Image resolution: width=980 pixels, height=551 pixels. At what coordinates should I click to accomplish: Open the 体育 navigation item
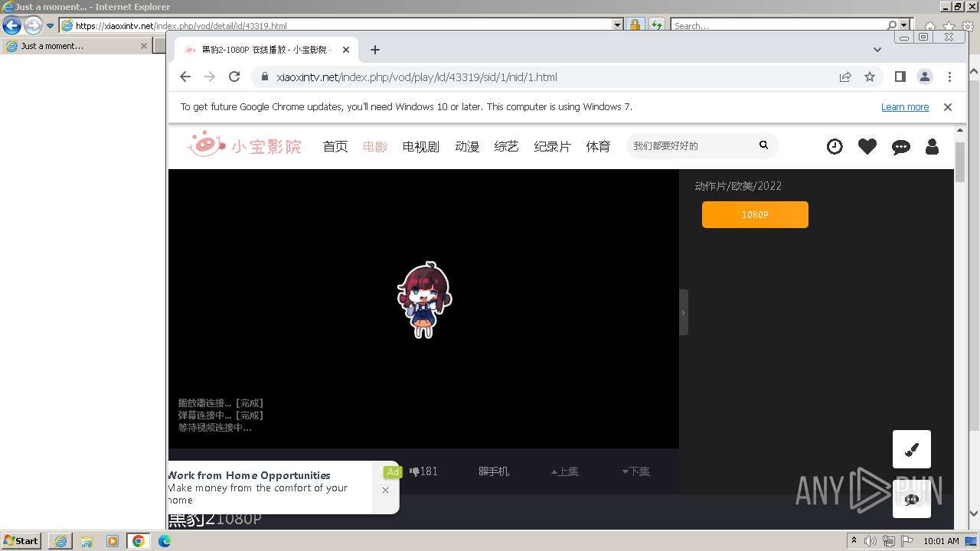coord(599,146)
